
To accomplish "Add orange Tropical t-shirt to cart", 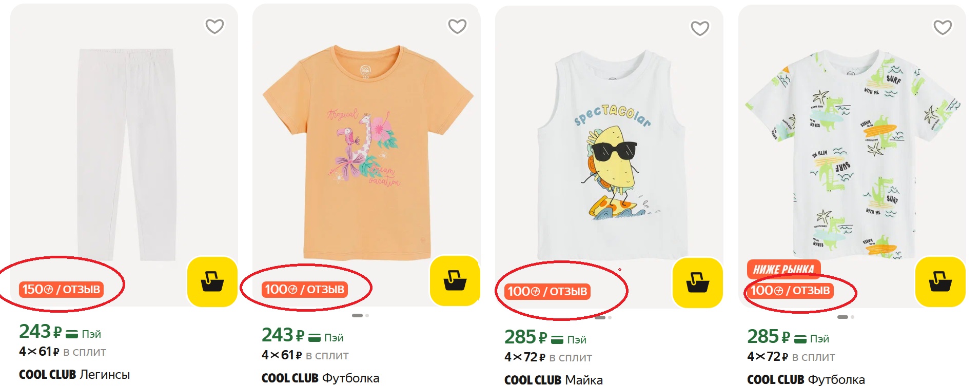I will (x=455, y=280).
